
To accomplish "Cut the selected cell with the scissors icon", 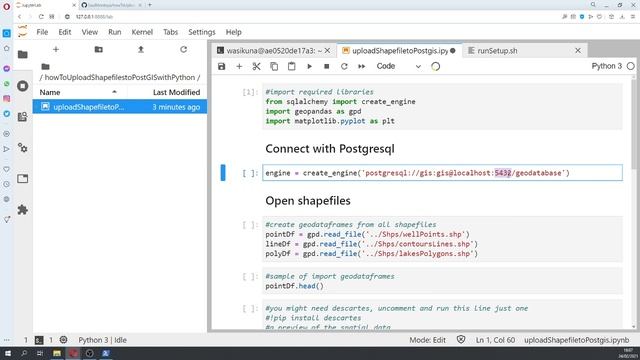I will click(256, 66).
